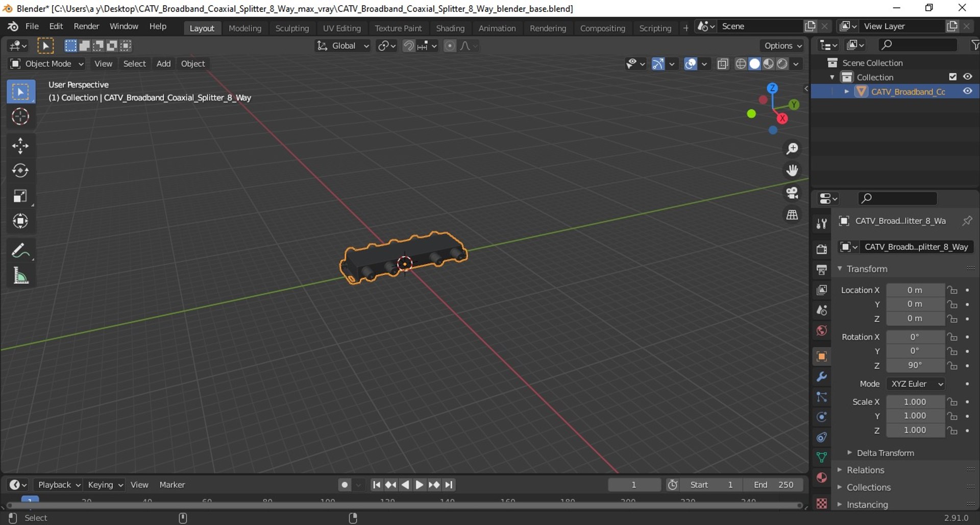Toggle lock on Location X
Image resolution: width=980 pixels, height=525 pixels.
(x=952, y=290)
